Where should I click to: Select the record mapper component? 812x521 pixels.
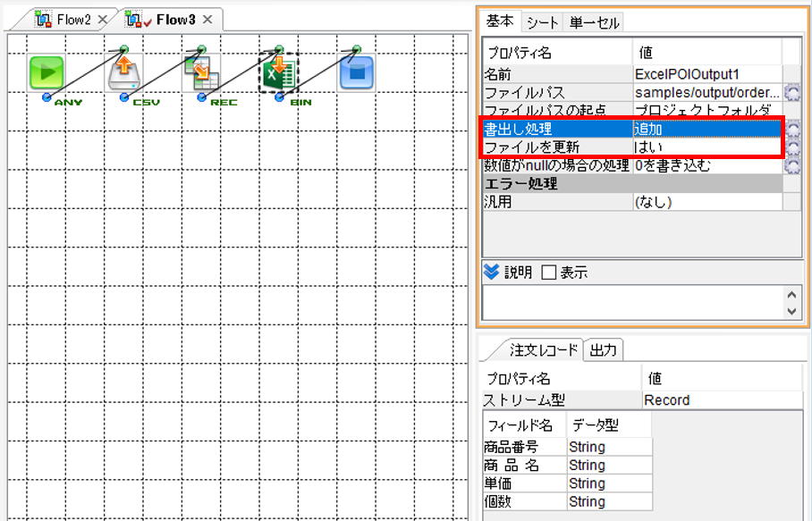click(201, 73)
